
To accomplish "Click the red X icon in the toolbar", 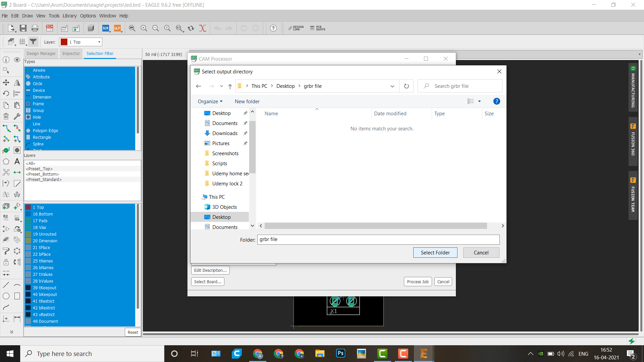I will pos(203,28).
